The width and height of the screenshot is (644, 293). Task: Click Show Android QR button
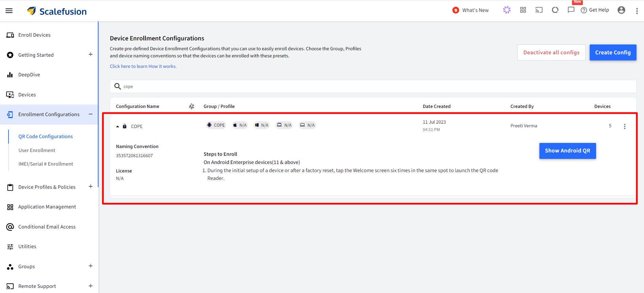568,151
